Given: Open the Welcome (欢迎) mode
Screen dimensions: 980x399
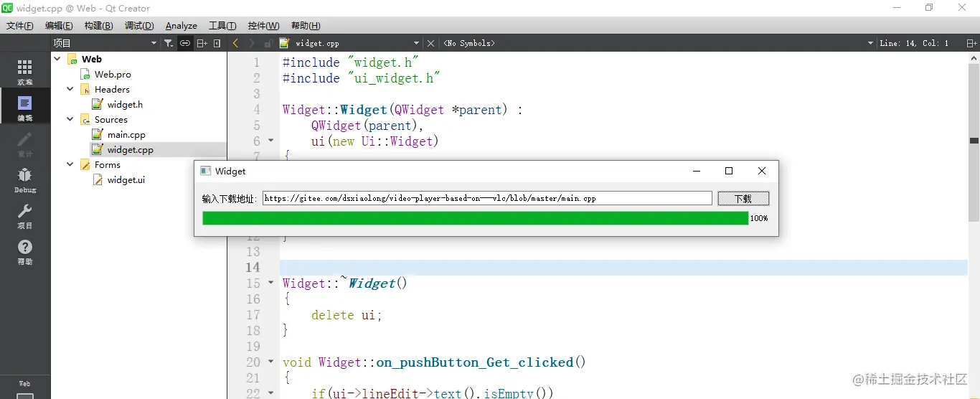Looking at the screenshot, I should tap(24, 72).
